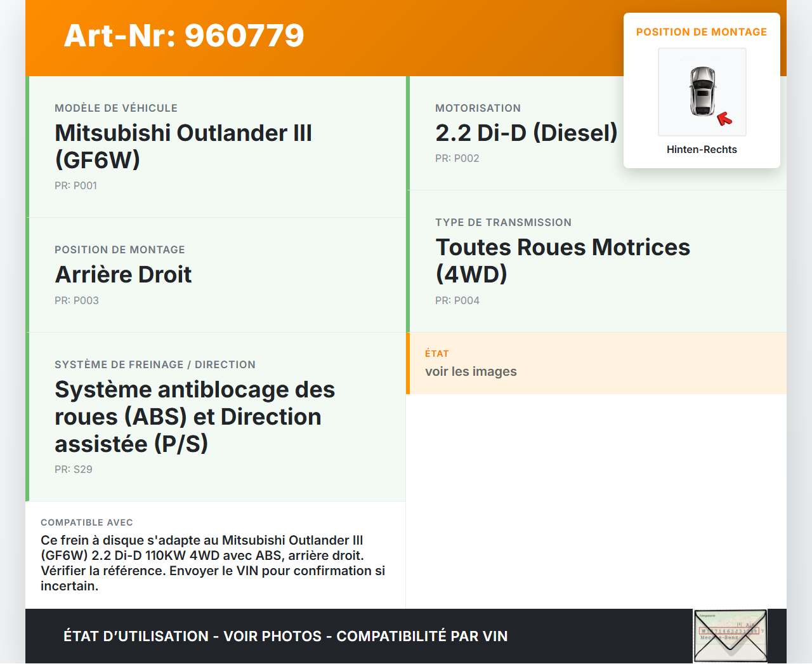The width and height of the screenshot is (812, 664).
Task: Open the VIN envelope thumbnail in footer
Action: pyautogui.click(x=730, y=636)
